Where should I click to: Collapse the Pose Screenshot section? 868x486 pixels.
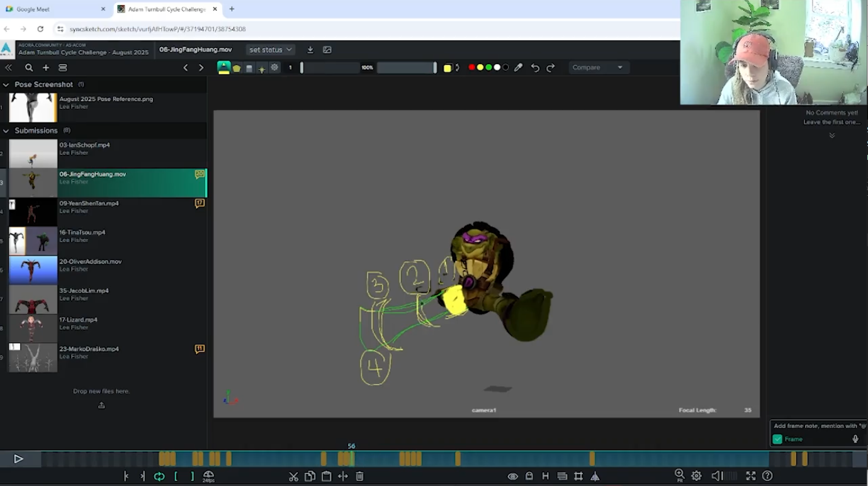pyautogui.click(x=6, y=84)
